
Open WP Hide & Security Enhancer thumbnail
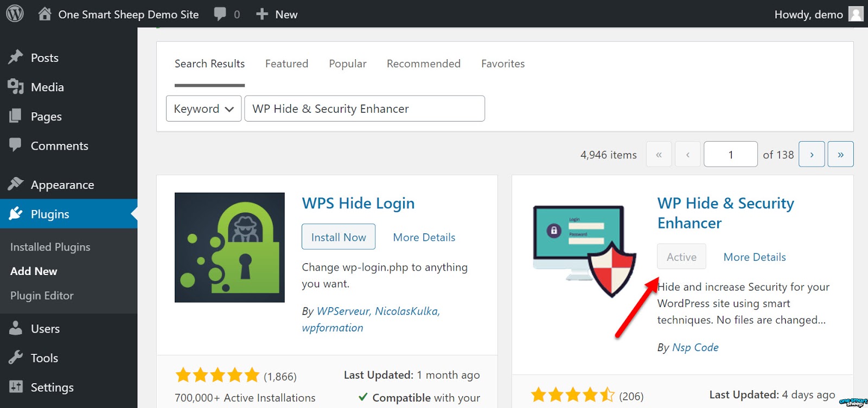(585, 251)
